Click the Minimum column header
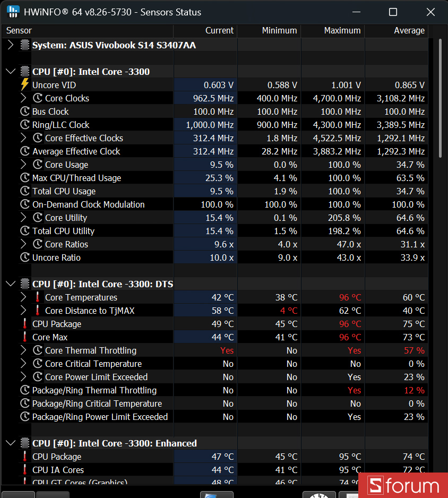 tap(269, 31)
